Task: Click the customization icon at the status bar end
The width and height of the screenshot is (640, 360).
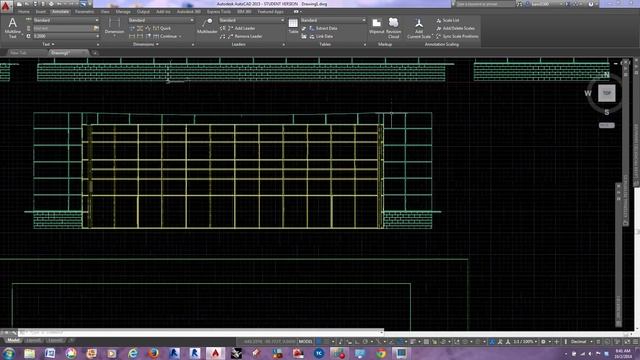Action: coord(636,341)
